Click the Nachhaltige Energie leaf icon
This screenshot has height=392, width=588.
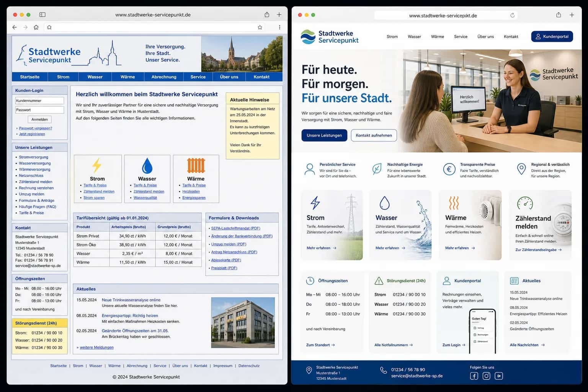(377, 169)
